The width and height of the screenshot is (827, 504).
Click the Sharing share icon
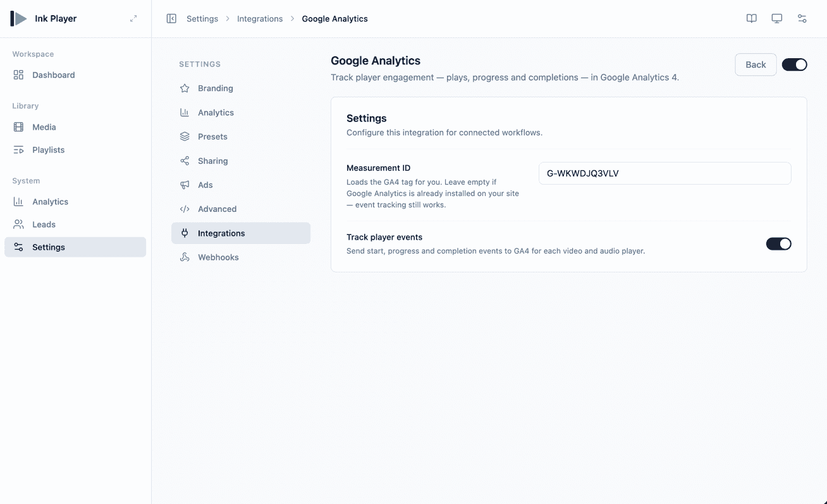(x=185, y=161)
